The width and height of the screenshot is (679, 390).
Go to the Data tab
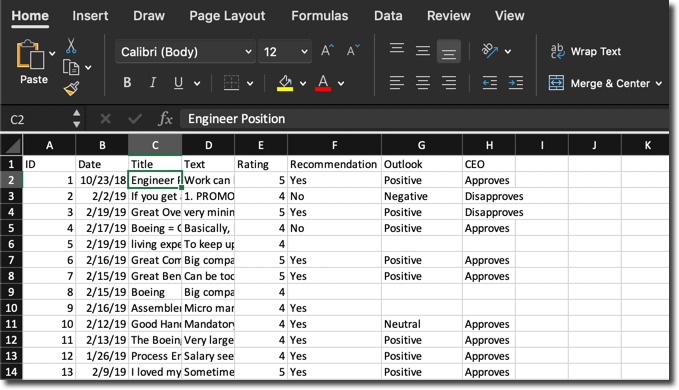[388, 16]
